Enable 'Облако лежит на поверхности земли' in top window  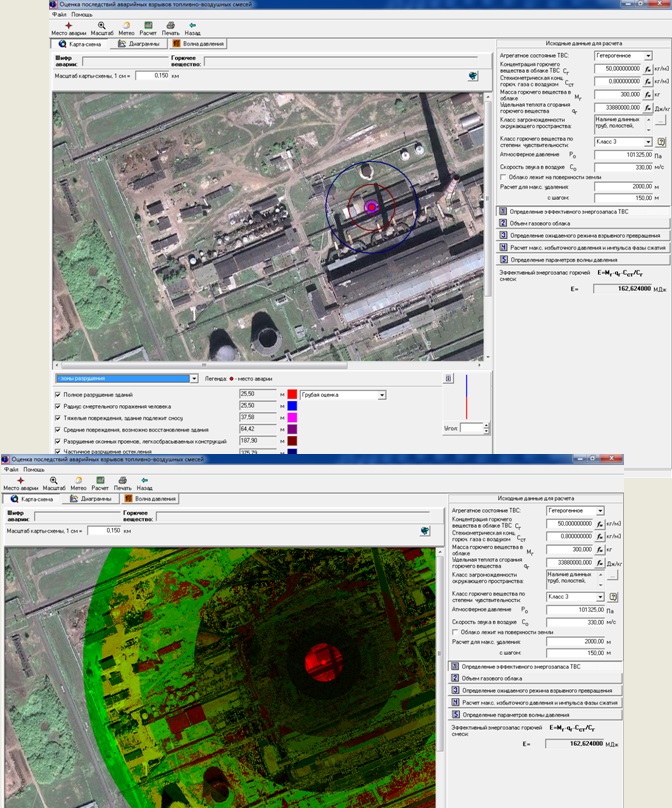pyautogui.click(x=502, y=176)
